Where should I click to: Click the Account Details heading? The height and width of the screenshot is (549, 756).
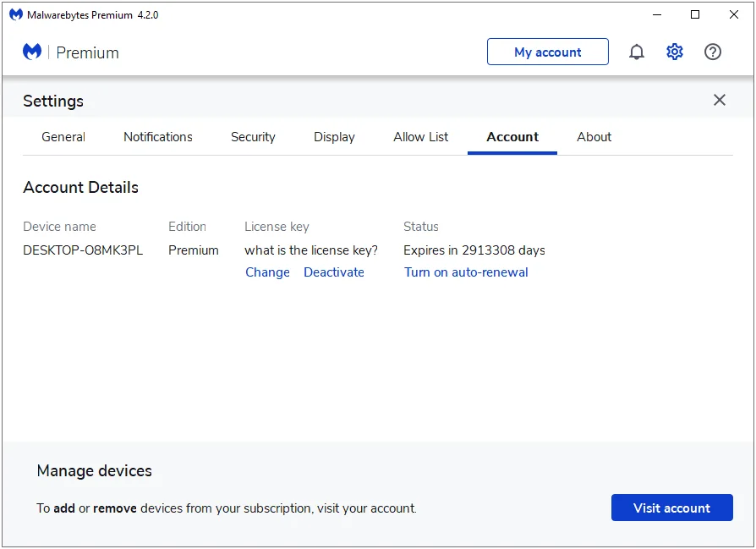pyautogui.click(x=80, y=187)
